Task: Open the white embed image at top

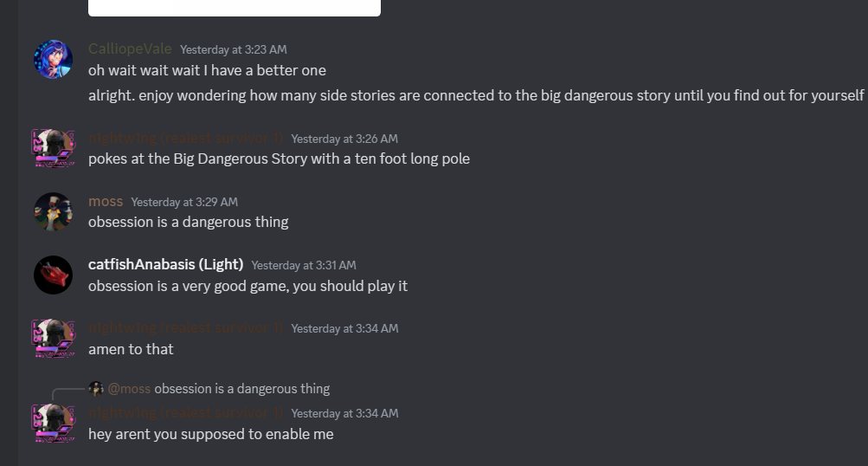Action: point(235,8)
